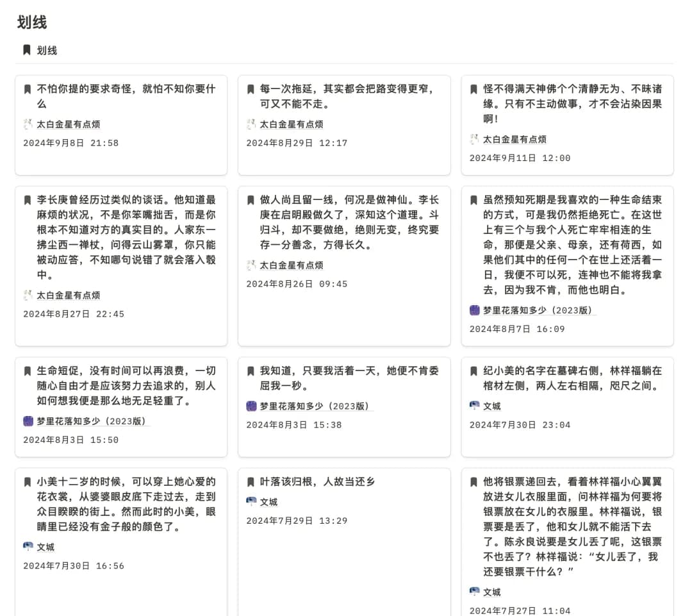Screen dimensions: 692x616
Task: Open the "虽然预知死期" highlight card text
Action: coord(572,245)
